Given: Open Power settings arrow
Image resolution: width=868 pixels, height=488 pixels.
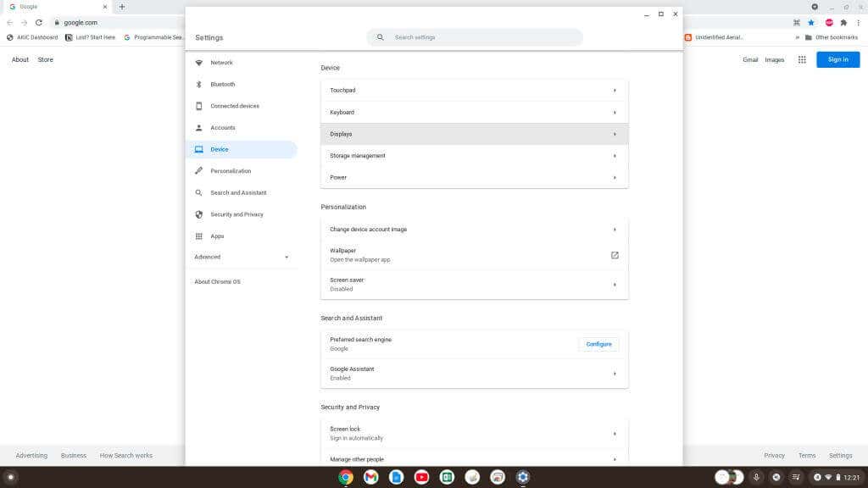Looking at the screenshot, I should tap(615, 178).
